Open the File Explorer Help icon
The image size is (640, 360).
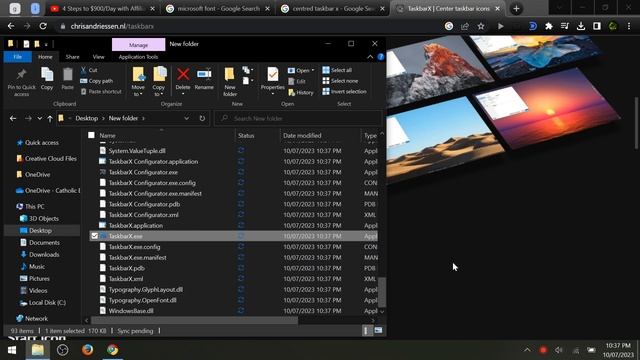(x=380, y=57)
